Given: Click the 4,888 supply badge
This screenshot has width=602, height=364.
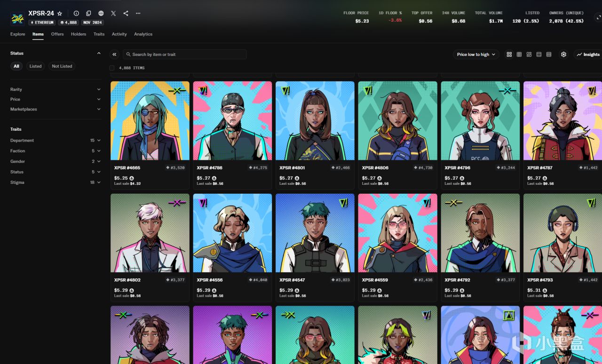Looking at the screenshot, I should tap(68, 23).
